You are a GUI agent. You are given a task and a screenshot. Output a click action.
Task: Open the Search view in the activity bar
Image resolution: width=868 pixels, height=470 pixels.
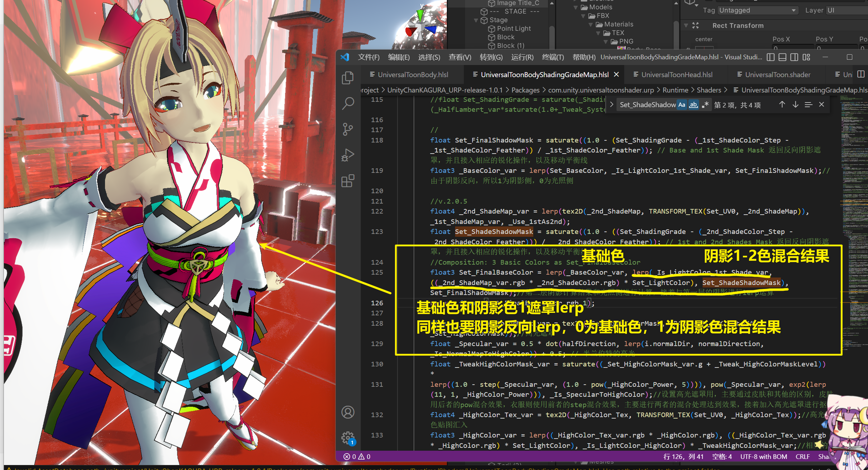tap(348, 103)
